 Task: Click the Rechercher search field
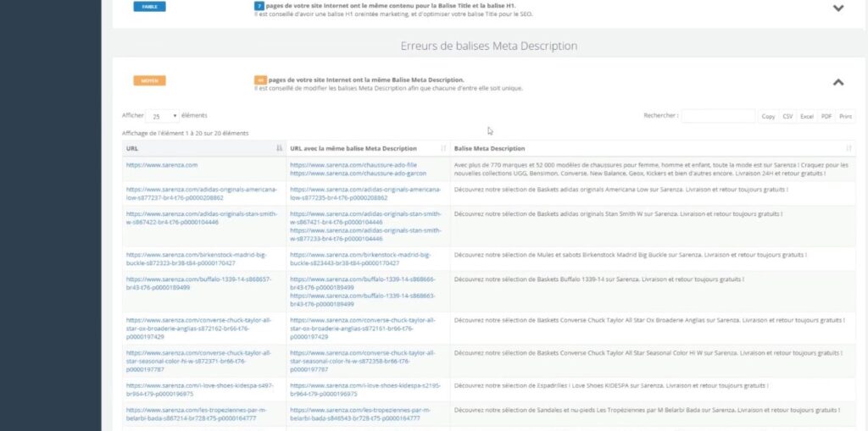click(718, 116)
